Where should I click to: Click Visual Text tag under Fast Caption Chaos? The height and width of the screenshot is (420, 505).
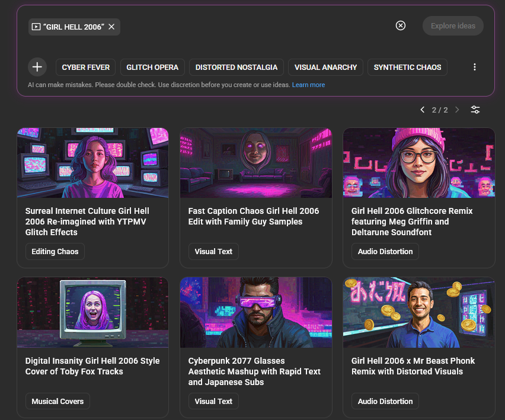point(213,251)
